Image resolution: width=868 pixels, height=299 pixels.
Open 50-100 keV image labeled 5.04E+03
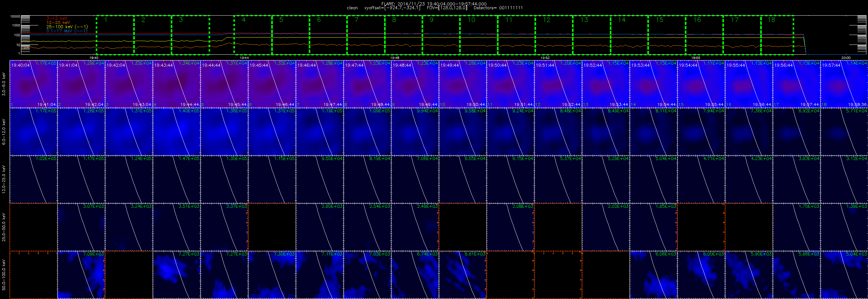(844, 275)
